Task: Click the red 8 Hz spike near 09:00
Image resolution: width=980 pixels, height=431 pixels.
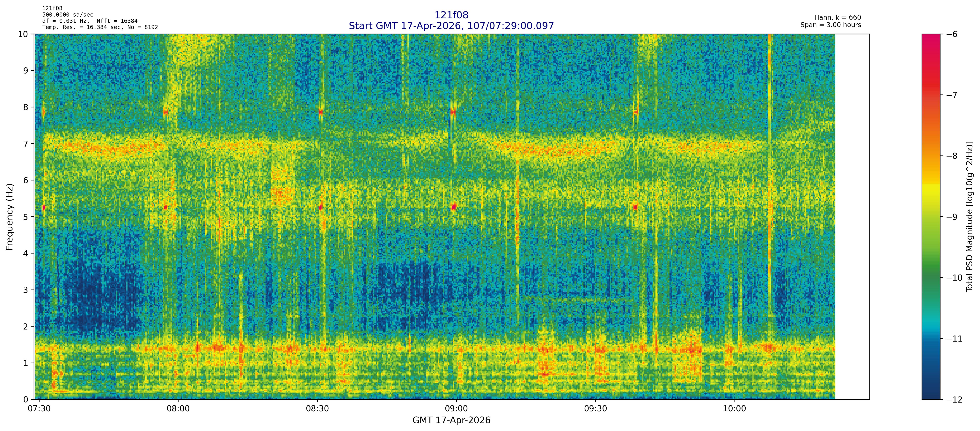Action: [x=453, y=112]
